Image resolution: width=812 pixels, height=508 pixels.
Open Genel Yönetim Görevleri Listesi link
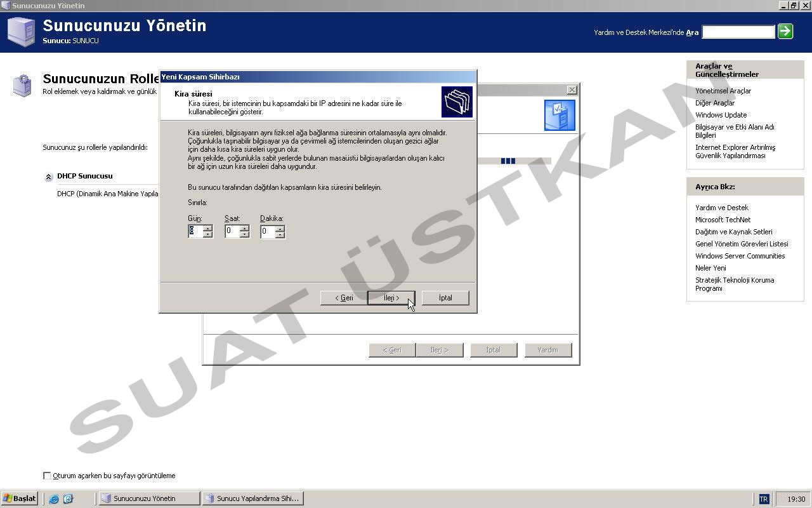coord(742,244)
